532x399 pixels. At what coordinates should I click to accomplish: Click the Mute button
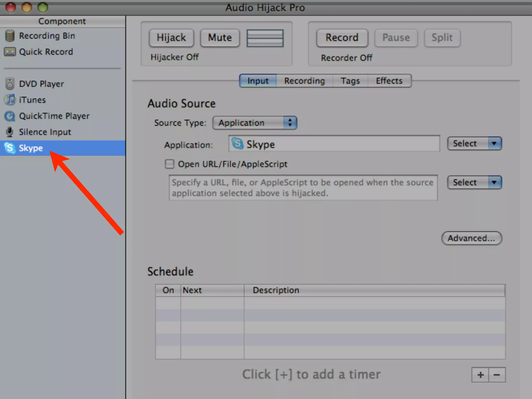(x=220, y=38)
